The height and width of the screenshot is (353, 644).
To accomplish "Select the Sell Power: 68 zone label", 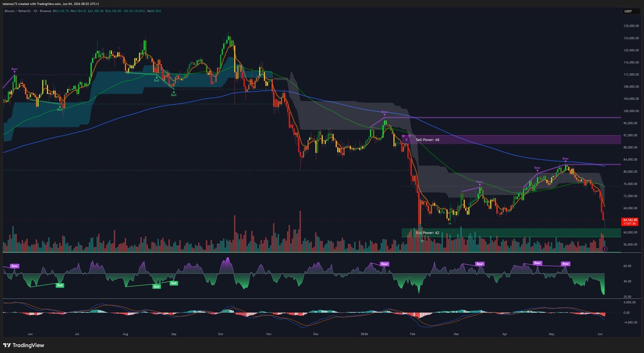I will pyautogui.click(x=427, y=140).
